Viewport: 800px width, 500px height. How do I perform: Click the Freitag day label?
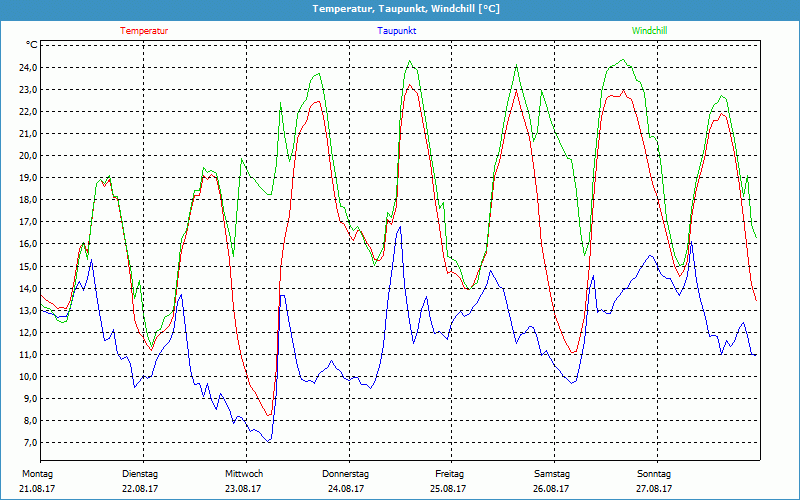coord(449,474)
